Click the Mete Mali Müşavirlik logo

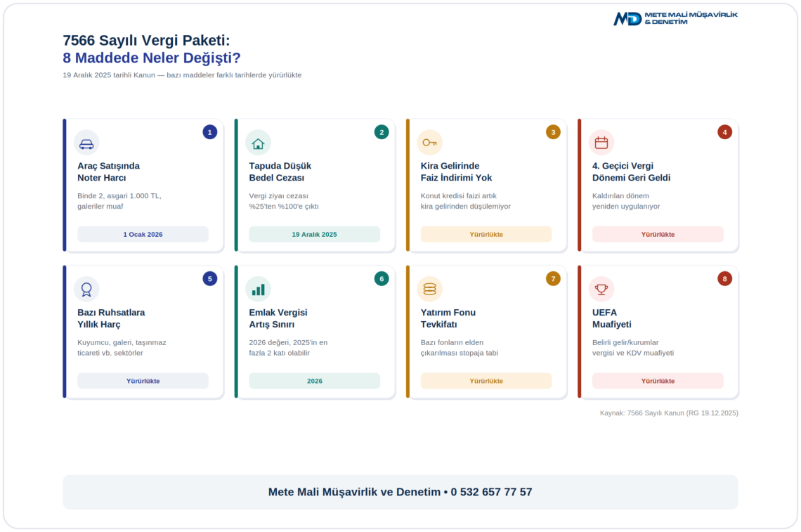coord(675,18)
